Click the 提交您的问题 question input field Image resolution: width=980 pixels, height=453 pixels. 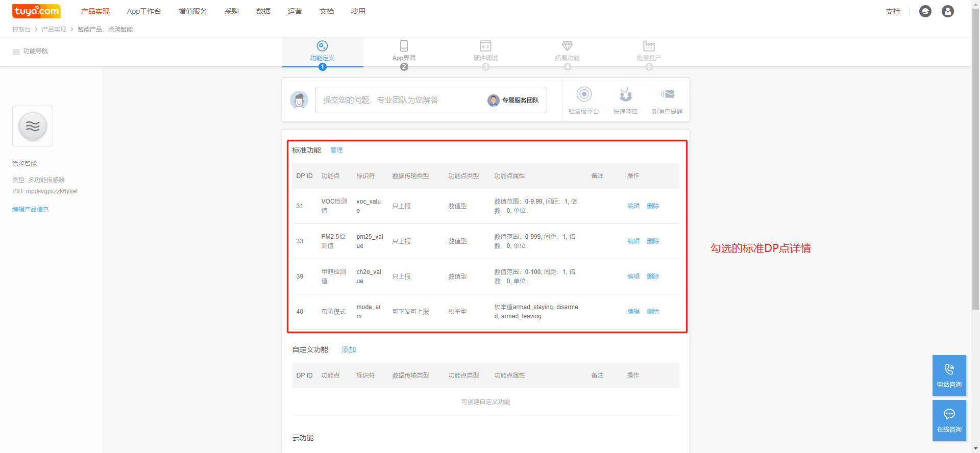[x=431, y=100]
